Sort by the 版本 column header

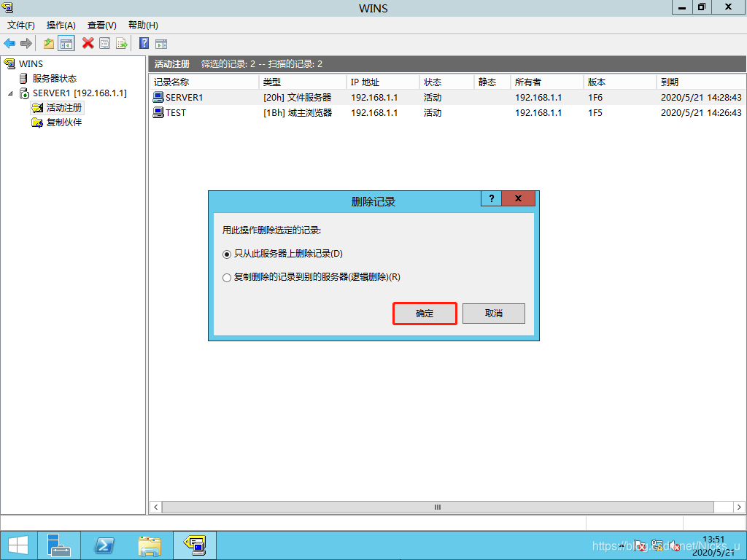tap(620, 82)
